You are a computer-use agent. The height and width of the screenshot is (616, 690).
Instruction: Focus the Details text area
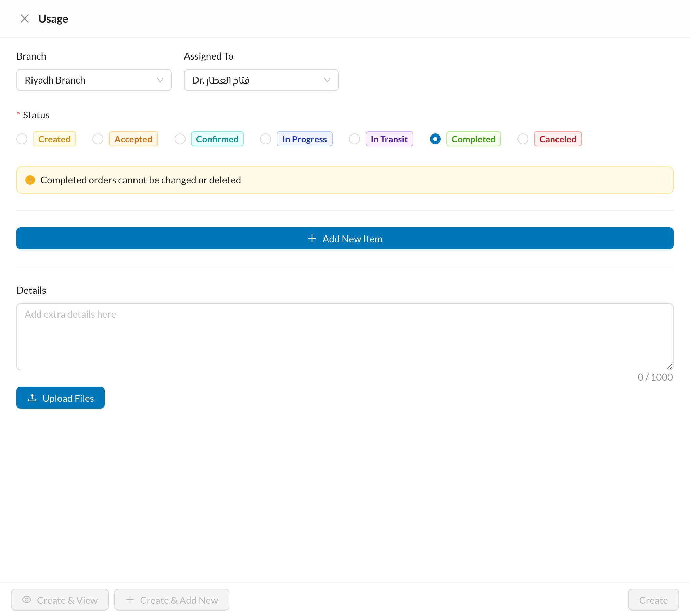345,337
